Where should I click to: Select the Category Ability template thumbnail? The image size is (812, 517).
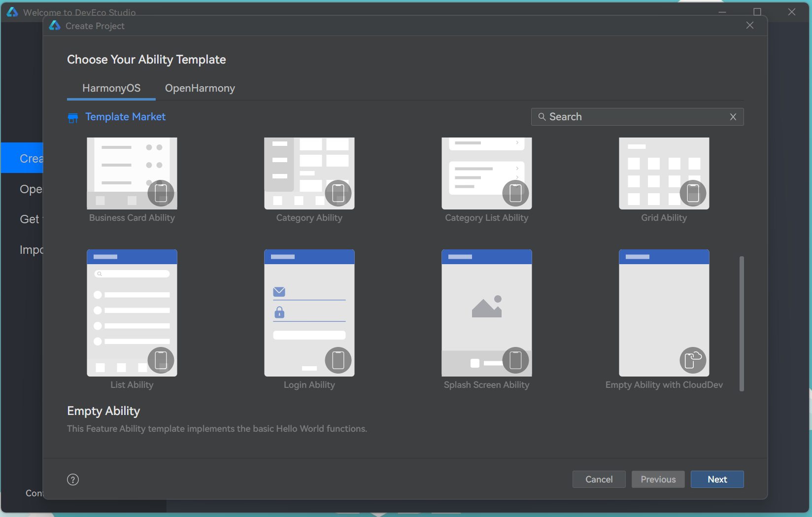tap(309, 173)
